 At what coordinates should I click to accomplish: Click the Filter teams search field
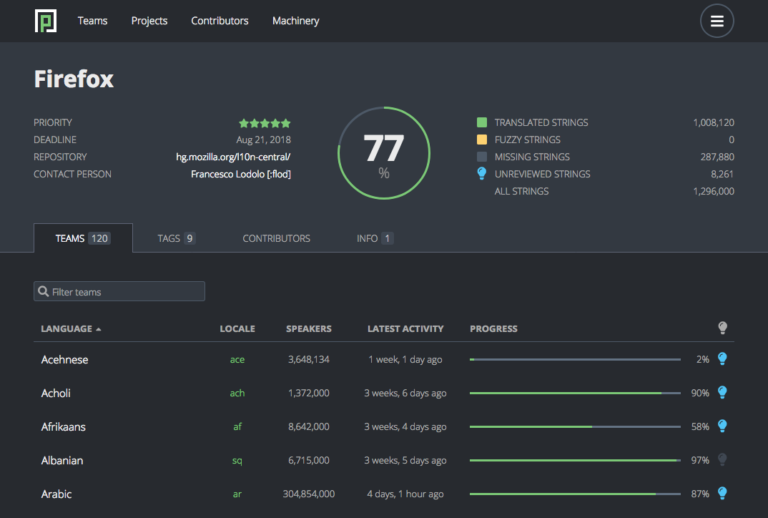coord(120,292)
